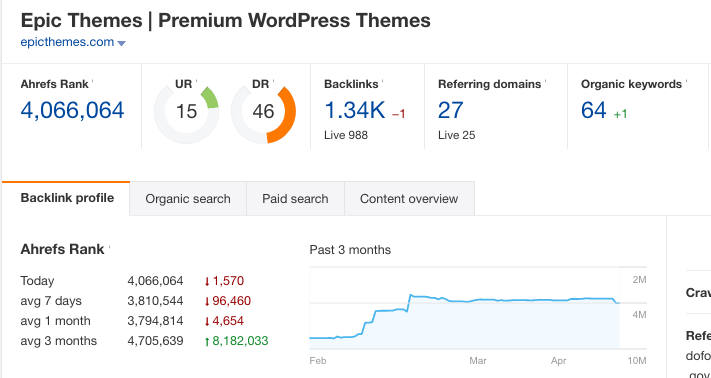This screenshot has height=378, width=711.
Task: Click the 4,066,064 Ahrefs Rank value
Action: click(73, 111)
